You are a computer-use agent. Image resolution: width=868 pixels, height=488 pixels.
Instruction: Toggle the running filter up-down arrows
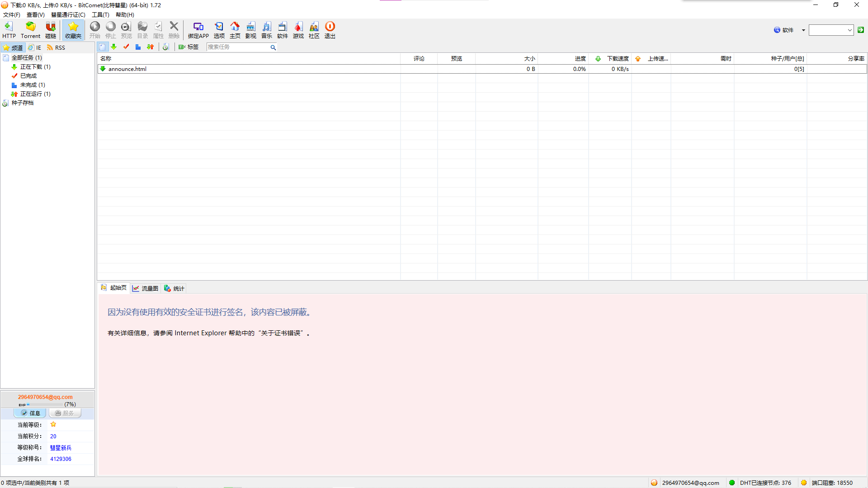click(151, 47)
